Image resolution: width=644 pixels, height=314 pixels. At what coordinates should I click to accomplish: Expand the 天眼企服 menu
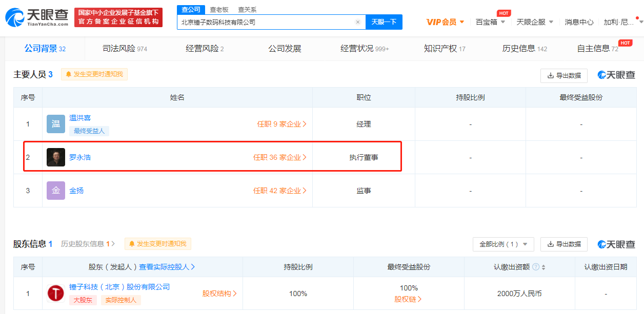point(535,22)
